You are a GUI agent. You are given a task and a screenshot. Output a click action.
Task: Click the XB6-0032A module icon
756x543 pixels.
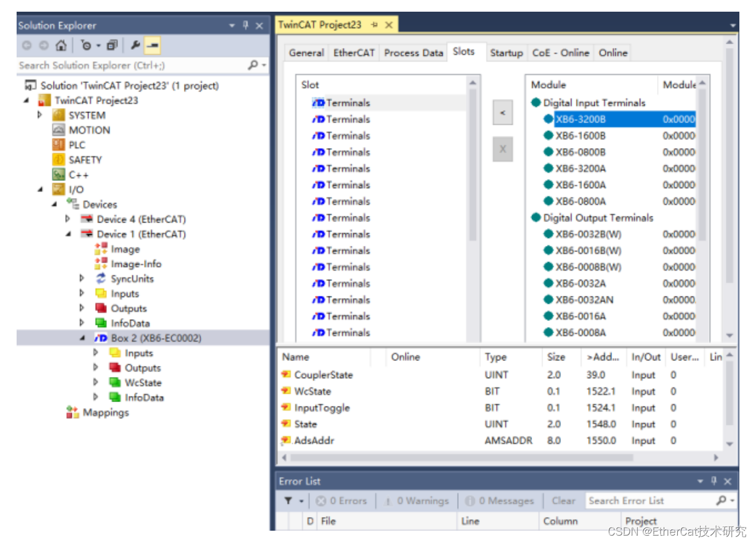(x=548, y=283)
